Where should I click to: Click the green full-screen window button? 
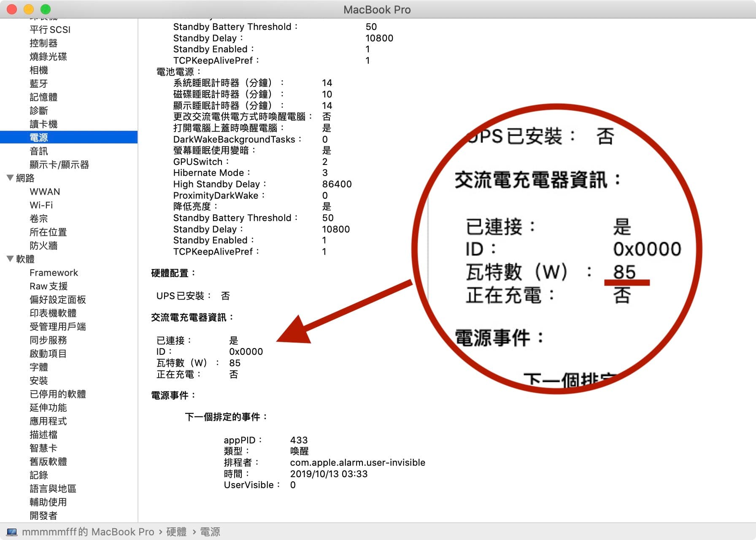tap(46, 9)
